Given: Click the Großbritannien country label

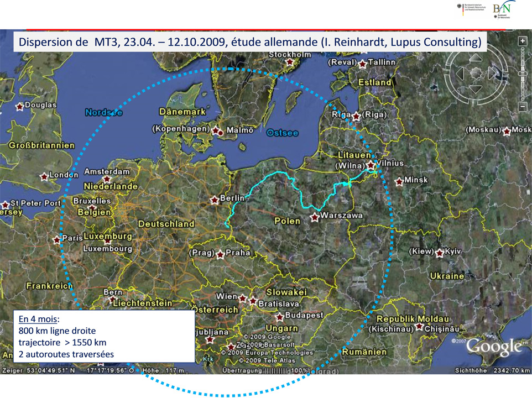Looking at the screenshot, I should pos(41,145).
